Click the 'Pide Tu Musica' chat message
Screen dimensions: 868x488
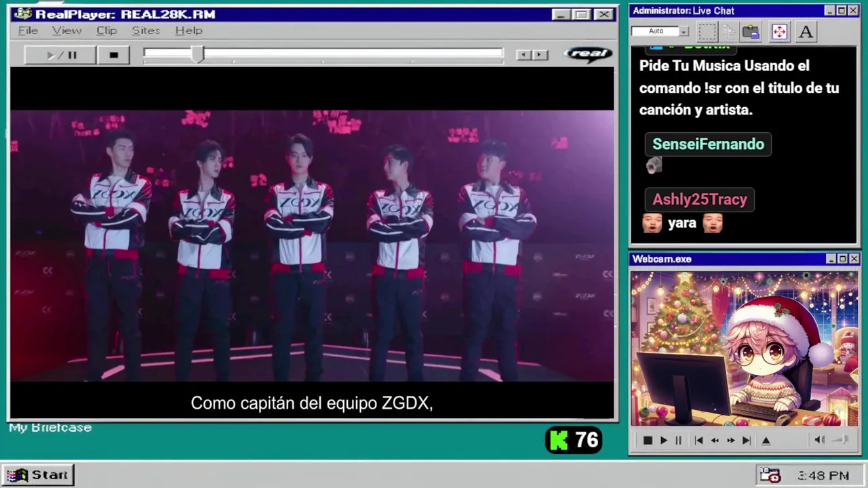pyautogui.click(x=739, y=88)
